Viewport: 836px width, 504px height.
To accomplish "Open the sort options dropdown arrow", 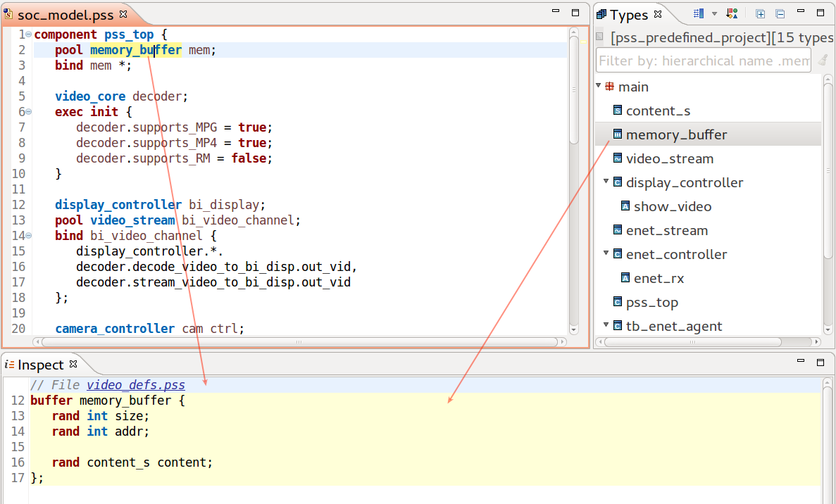I will [x=715, y=13].
